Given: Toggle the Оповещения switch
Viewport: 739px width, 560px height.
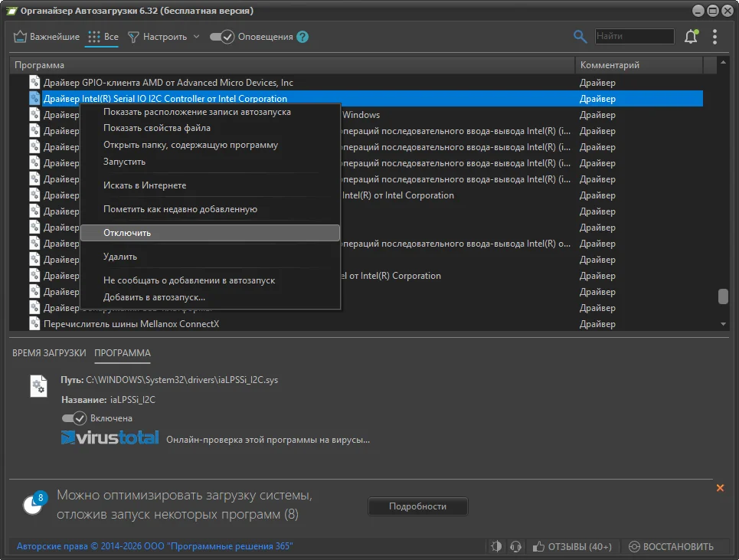Looking at the screenshot, I should click(222, 37).
